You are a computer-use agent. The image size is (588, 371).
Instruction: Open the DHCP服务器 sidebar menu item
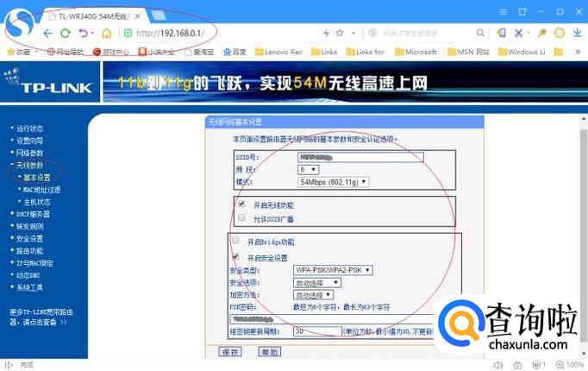[33, 214]
